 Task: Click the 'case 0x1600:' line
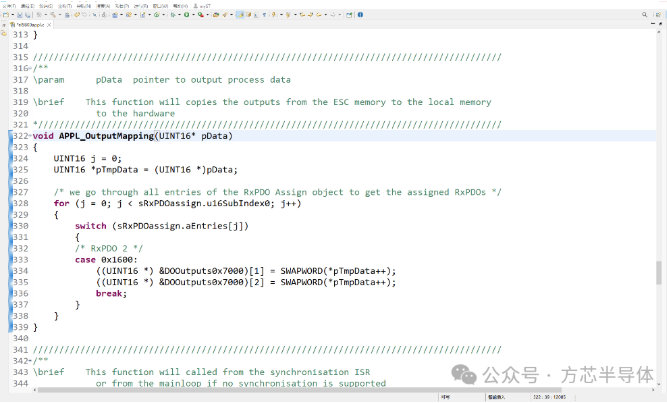[x=106, y=260]
